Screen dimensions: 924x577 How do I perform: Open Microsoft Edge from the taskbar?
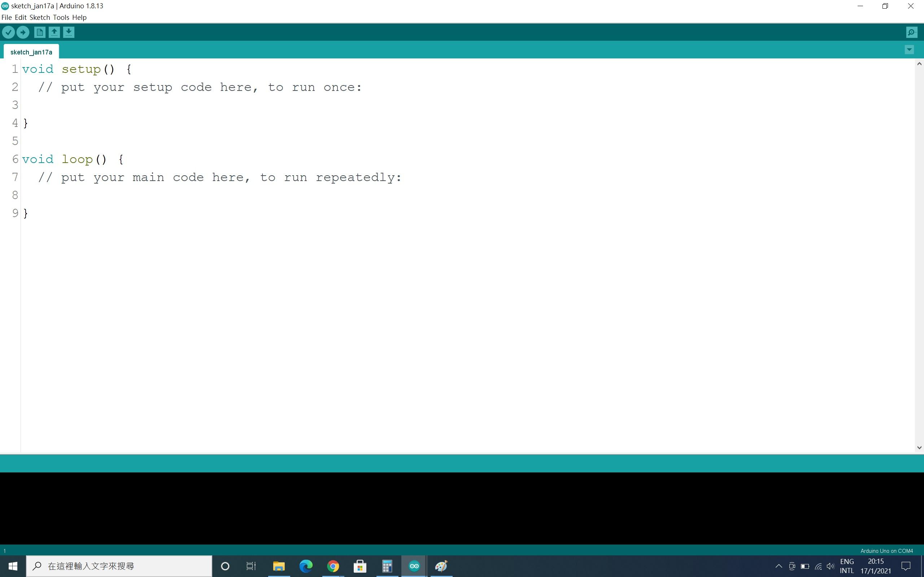306,566
